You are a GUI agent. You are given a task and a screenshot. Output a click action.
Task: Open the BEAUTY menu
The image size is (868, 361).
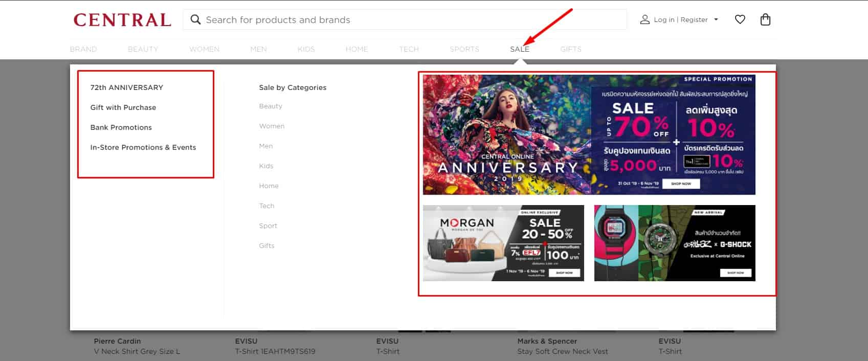pyautogui.click(x=143, y=49)
